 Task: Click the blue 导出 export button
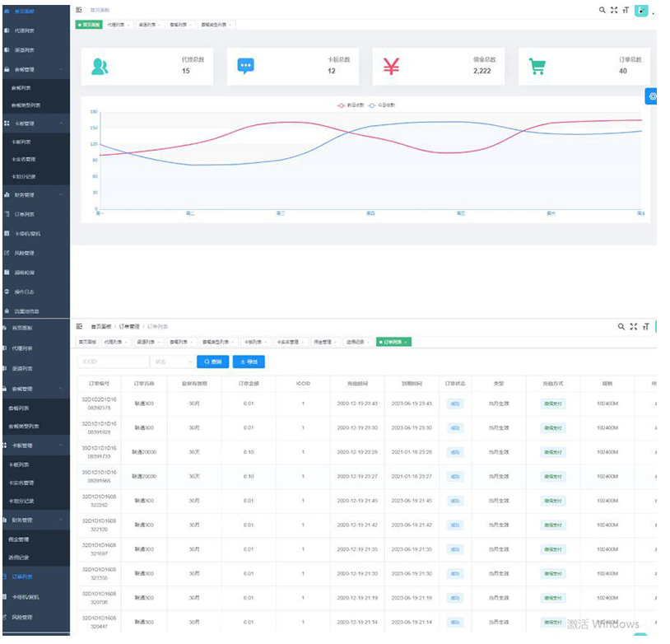(x=249, y=362)
